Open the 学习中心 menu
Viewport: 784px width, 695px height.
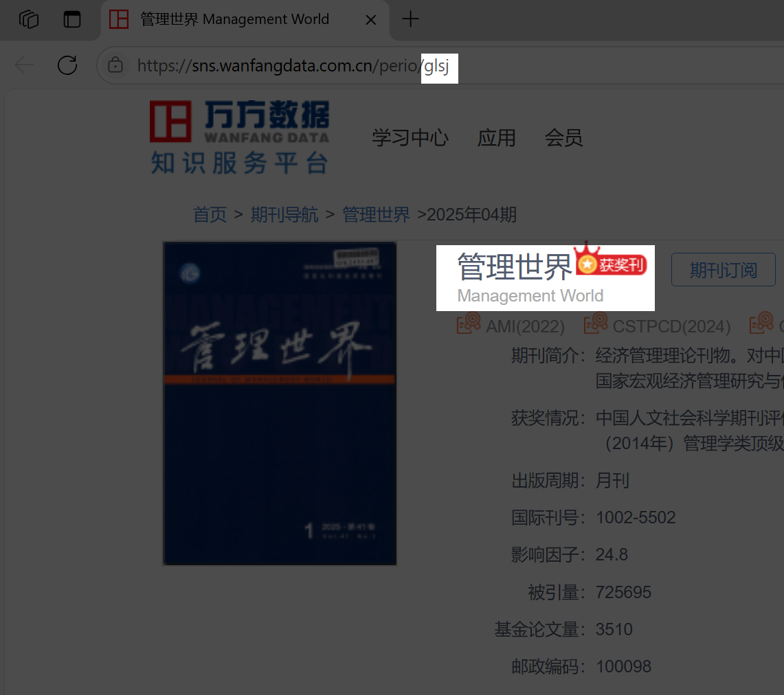click(x=410, y=137)
